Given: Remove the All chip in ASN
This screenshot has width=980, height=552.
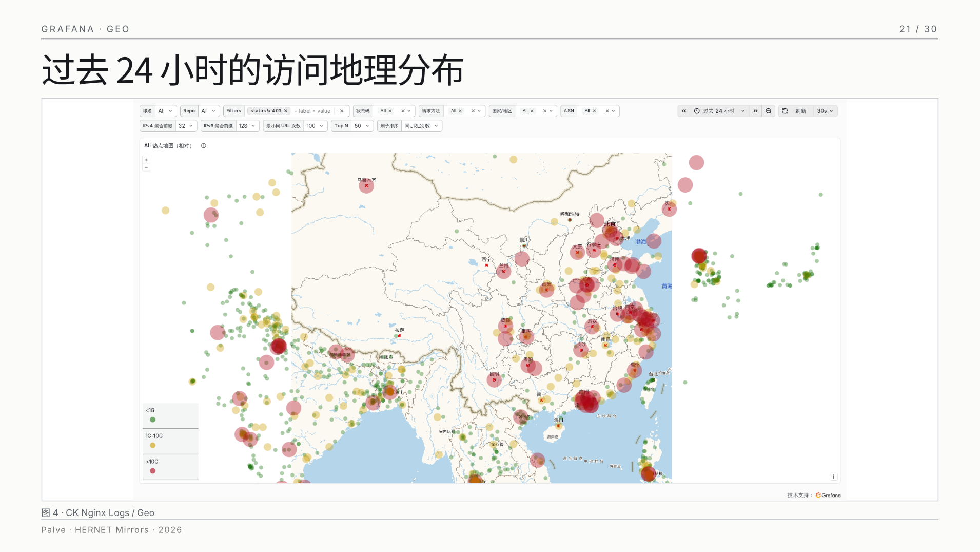Looking at the screenshot, I should [594, 111].
